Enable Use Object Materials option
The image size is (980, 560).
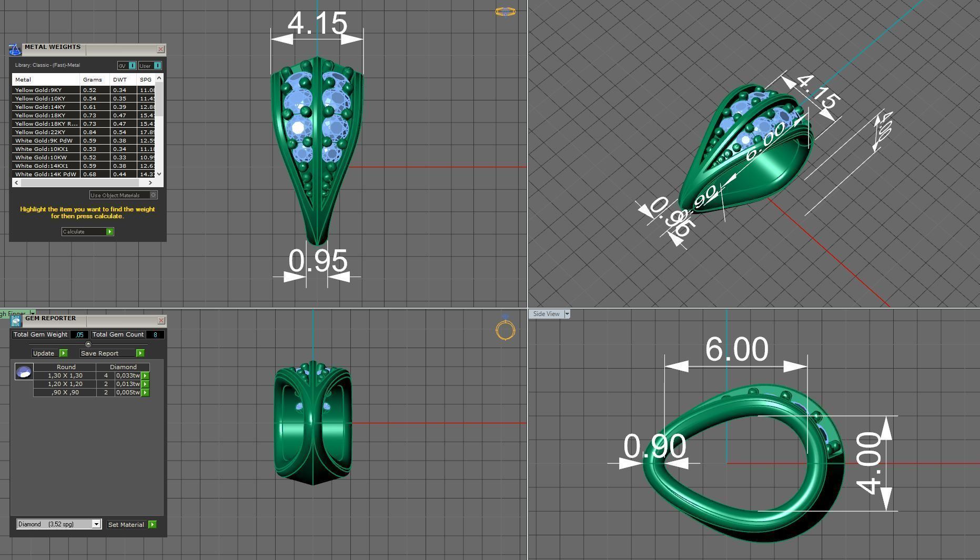pyautogui.click(x=123, y=195)
